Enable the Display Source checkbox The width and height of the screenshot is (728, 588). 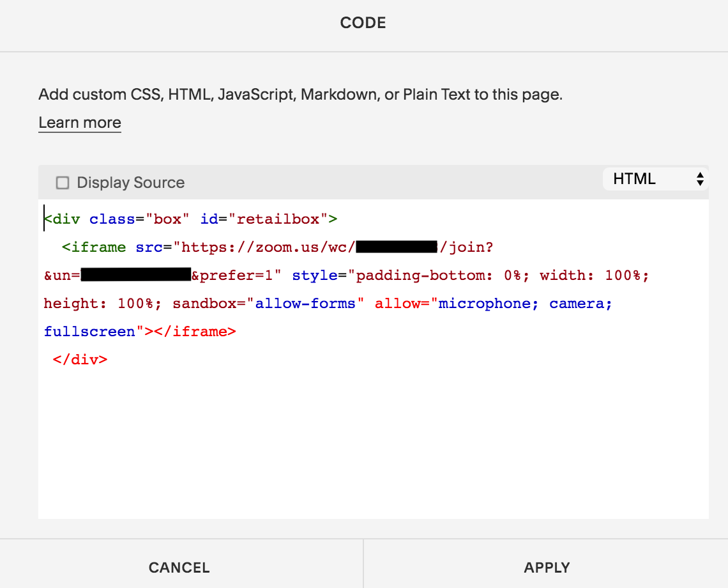point(63,183)
